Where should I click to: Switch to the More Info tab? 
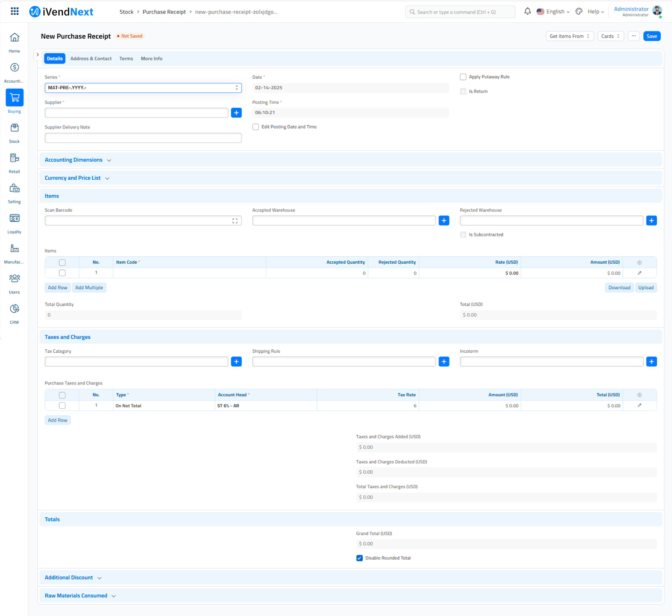pyautogui.click(x=151, y=59)
